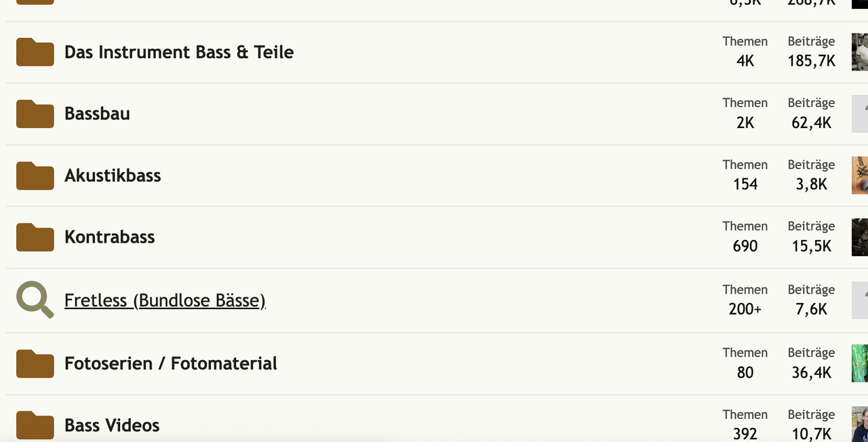Viewport: 868px width, 442px height.
Task: Open the Kontrabass forum
Action: 109,237
